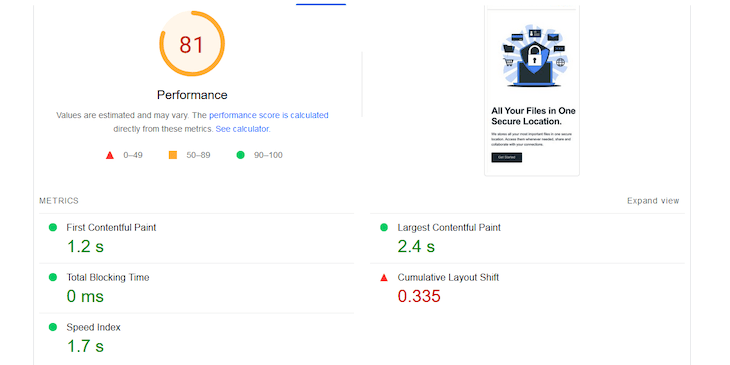Click the Get Started button in preview
The image size is (730, 365).
pos(507,157)
